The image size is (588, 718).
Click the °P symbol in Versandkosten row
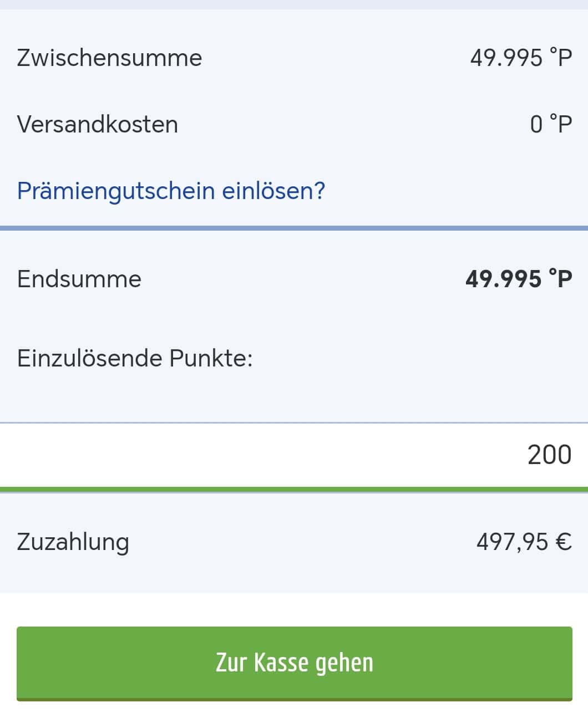[560, 124]
